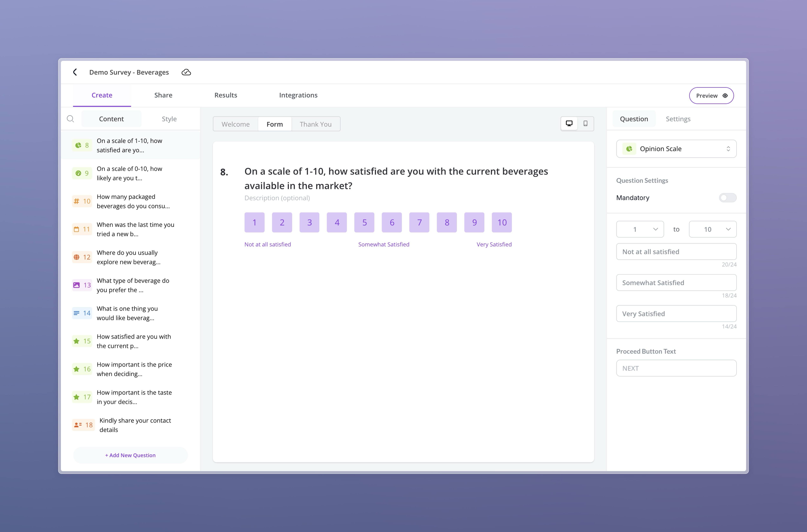Image resolution: width=807 pixels, height=532 pixels.
Task: Switch to the Welcome screen tab
Action: tap(236, 124)
